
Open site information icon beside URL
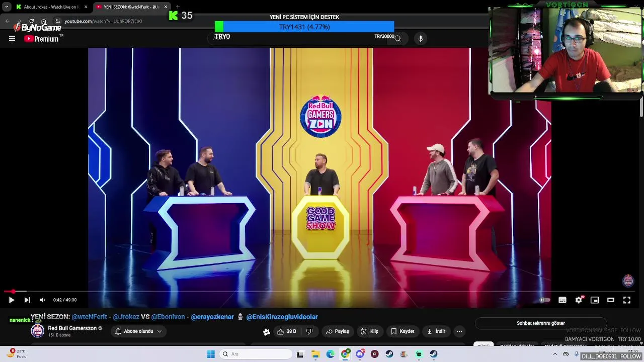tap(58, 21)
